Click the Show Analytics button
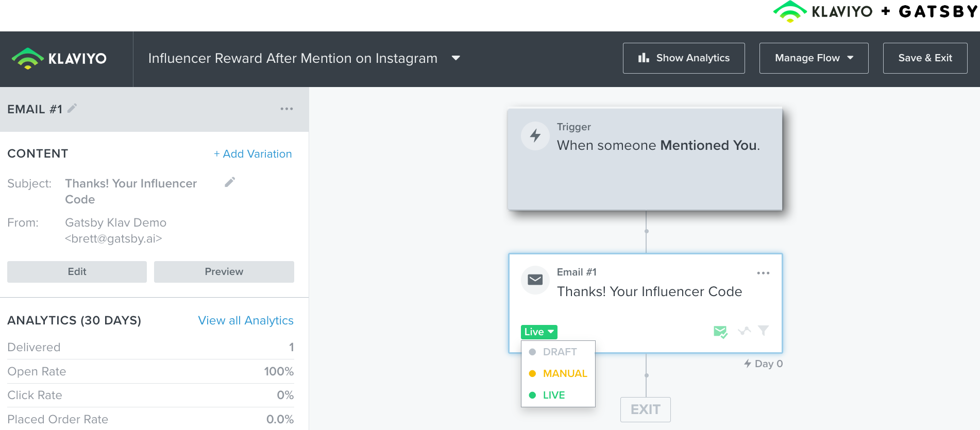Viewport: 980px width, 430px height. click(x=684, y=58)
